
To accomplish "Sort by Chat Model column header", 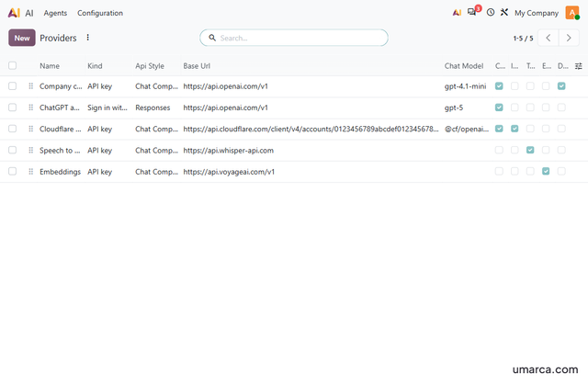I will [x=464, y=66].
